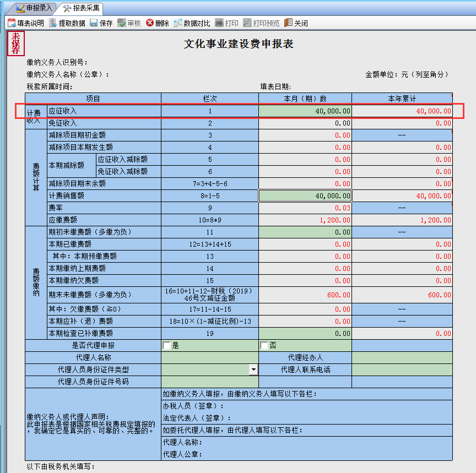476x473 pixels.
Task: Click 删除 to delete the form
Action: [x=158, y=23]
